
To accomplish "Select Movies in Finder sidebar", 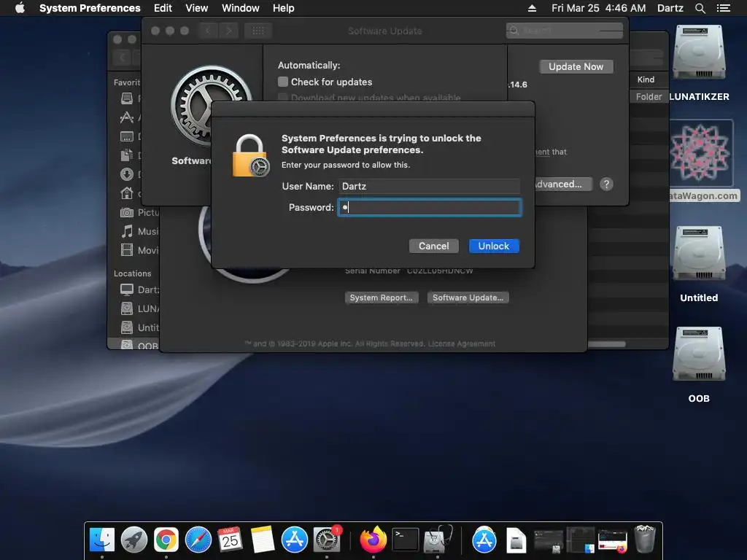I will [139, 251].
